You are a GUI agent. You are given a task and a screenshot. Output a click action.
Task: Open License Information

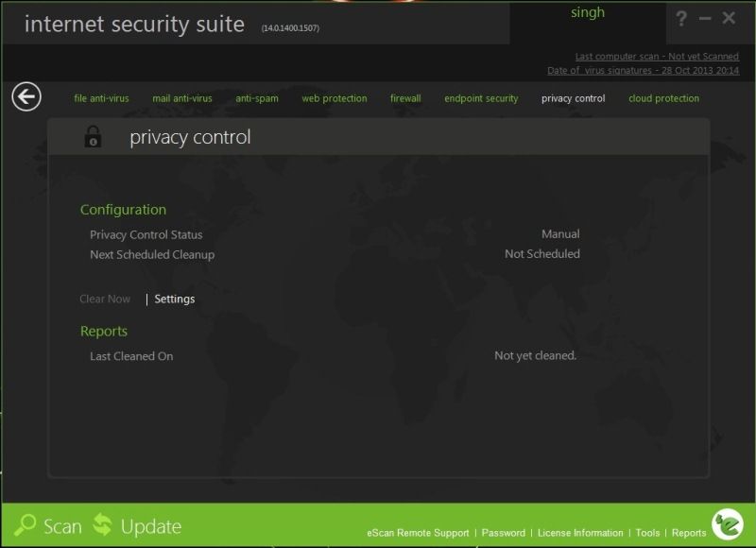580,533
